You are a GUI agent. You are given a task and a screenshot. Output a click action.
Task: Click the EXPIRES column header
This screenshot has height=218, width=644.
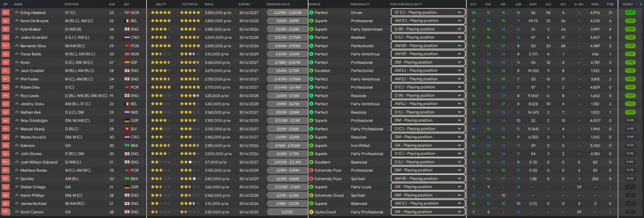[245, 4]
